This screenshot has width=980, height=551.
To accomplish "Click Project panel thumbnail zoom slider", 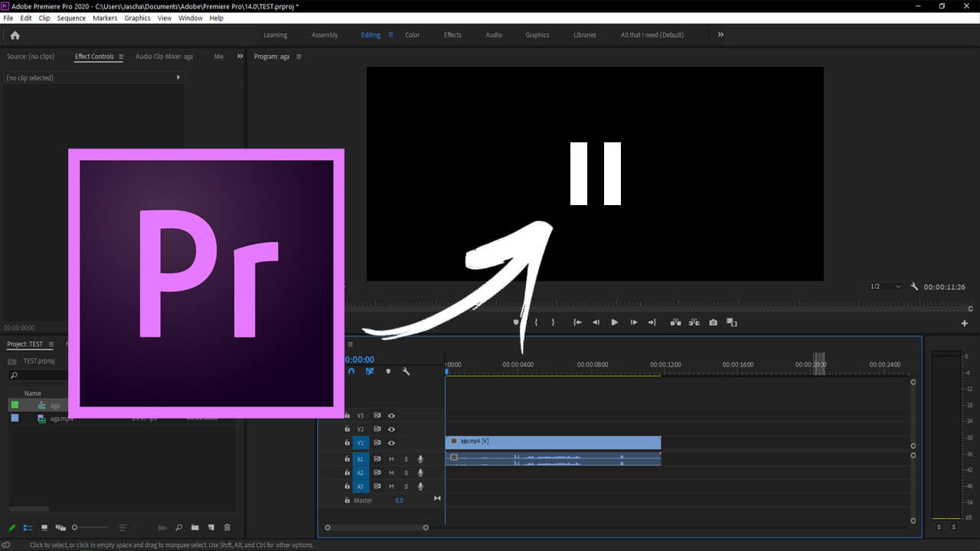I will (x=90, y=527).
